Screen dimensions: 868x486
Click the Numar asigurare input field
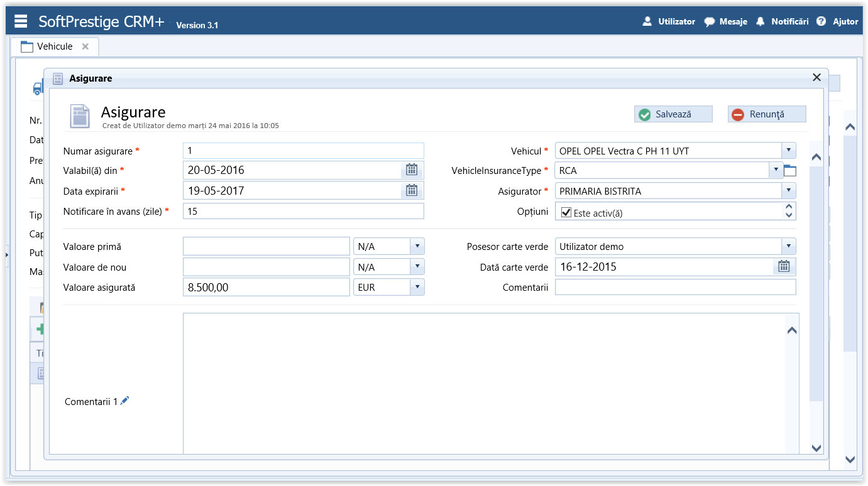(x=303, y=151)
